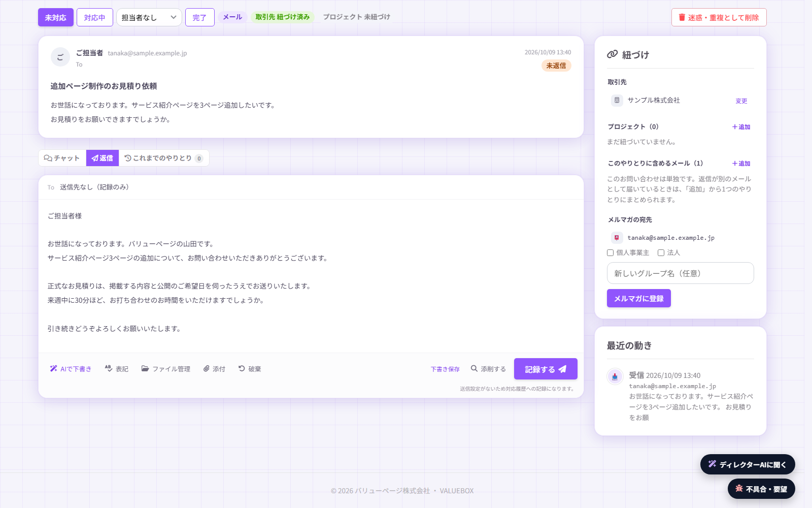
Task: Add a project via プロジェクト ＋追加
Action: (x=741, y=127)
